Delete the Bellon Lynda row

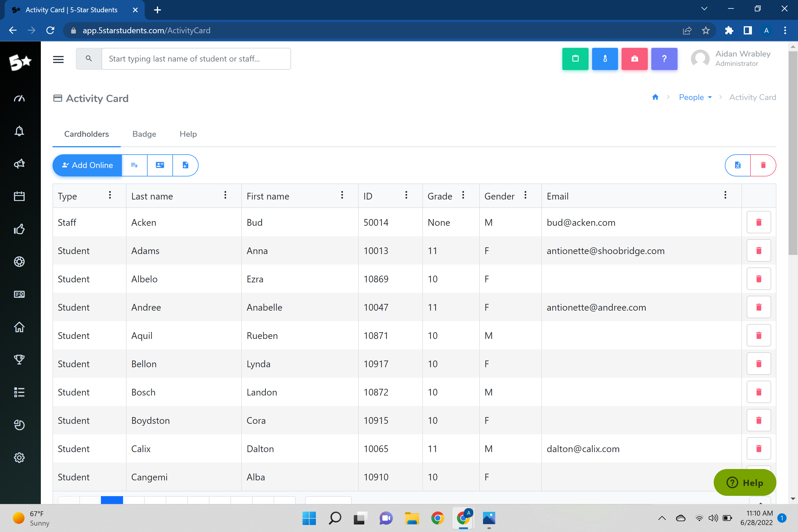point(759,364)
